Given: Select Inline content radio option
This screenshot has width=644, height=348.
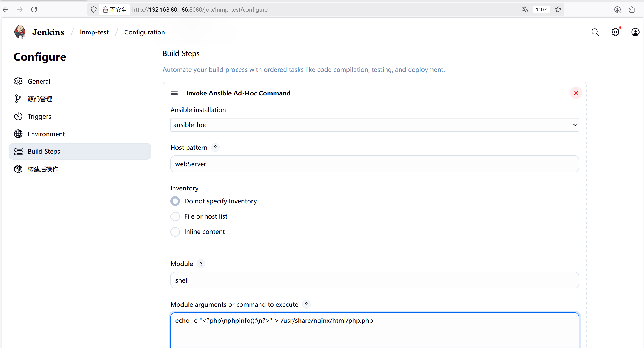Looking at the screenshot, I should click(x=175, y=232).
